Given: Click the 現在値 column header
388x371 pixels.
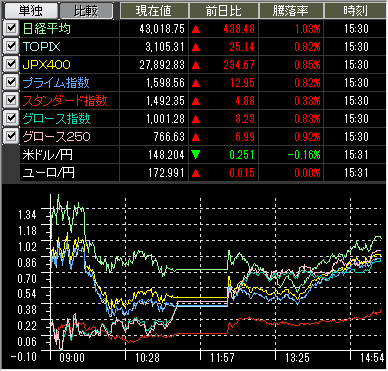Looking at the screenshot, I should (x=154, y=11).
